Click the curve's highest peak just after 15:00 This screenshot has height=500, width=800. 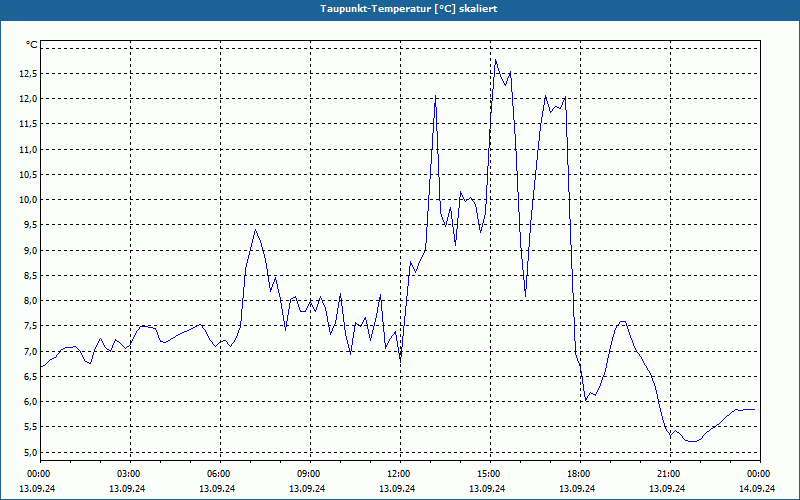(x=495, y=60)
